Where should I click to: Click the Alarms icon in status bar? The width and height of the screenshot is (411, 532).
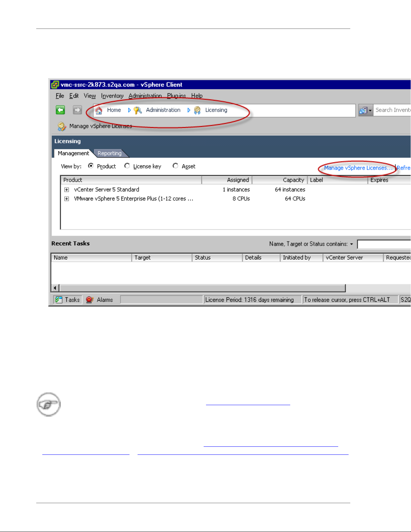89,300
